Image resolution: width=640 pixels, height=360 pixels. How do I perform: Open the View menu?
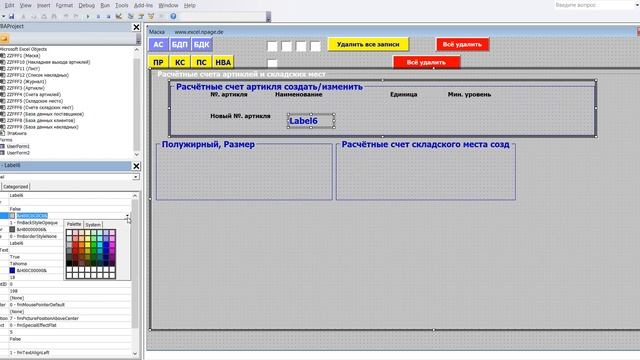point(25,5)
